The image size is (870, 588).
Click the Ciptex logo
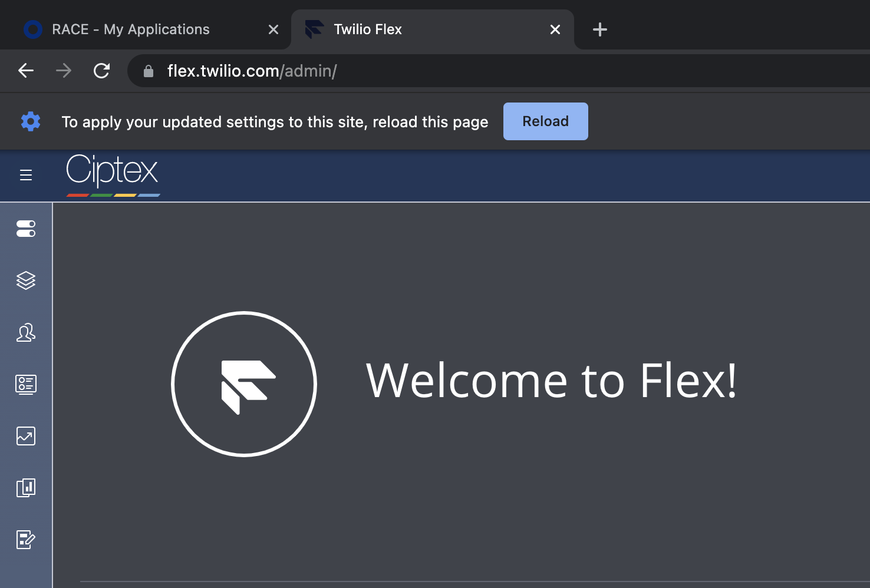click(113, 175)
